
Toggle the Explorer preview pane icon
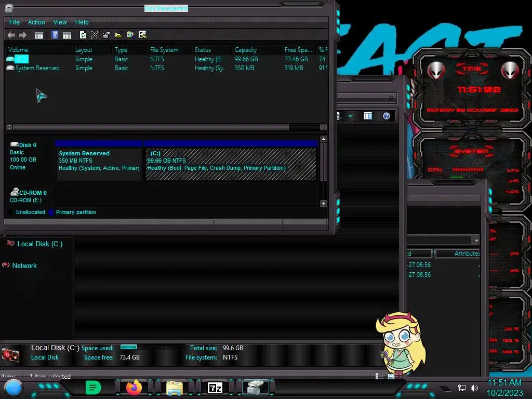coord(368,116)
